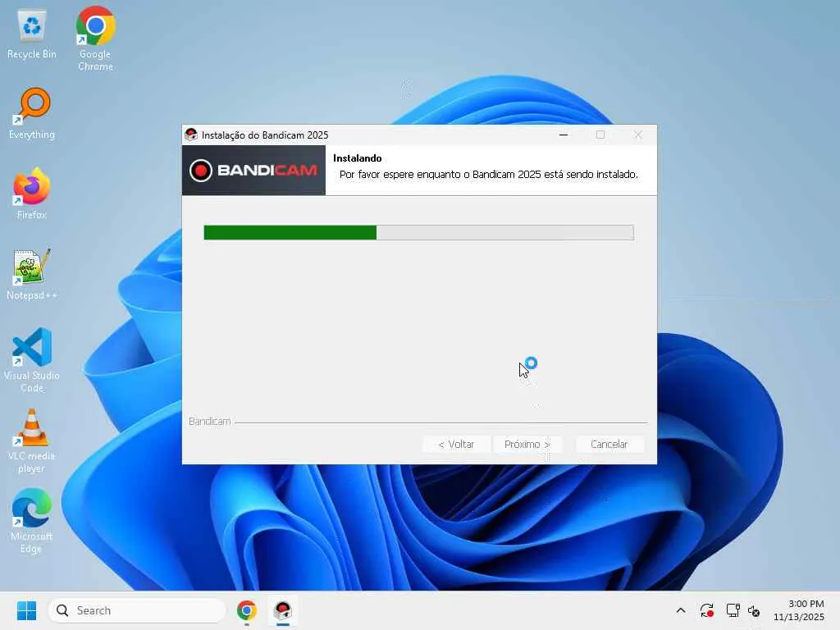Click the 'Instalando' heading text
This screenshot has width=840, height=630.
pos(358,158)
